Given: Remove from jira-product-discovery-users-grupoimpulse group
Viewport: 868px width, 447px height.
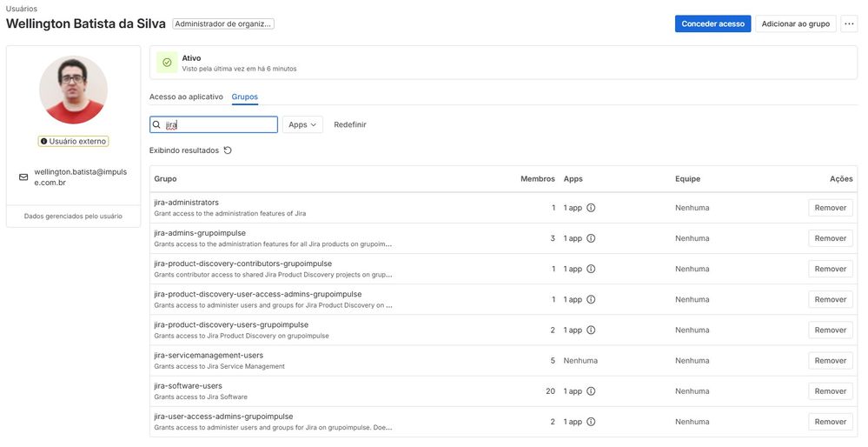Looking at the screenshot, I should [831, 330].
